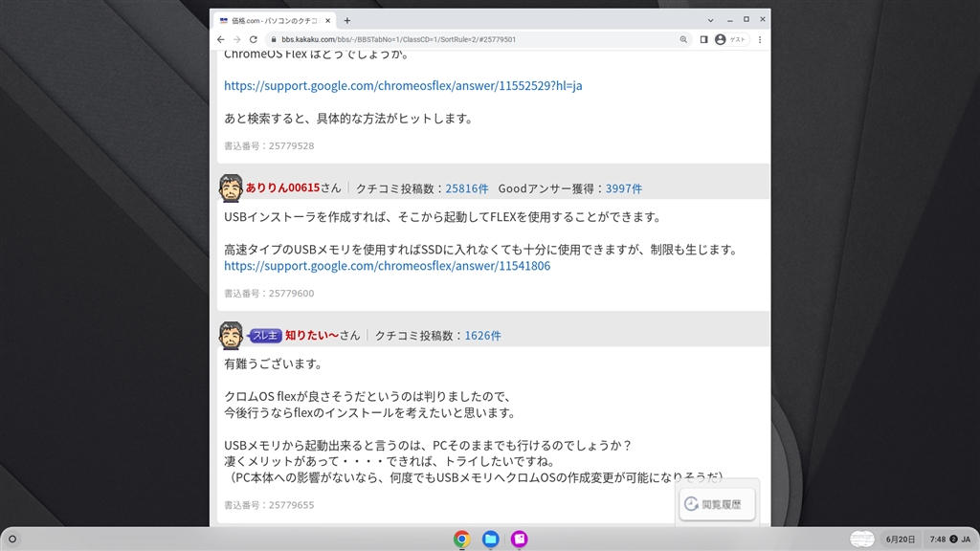This screenshot has height=551, width=980.
Task: Open the 閲覧履歴 browsing history button
Action: 717,504
